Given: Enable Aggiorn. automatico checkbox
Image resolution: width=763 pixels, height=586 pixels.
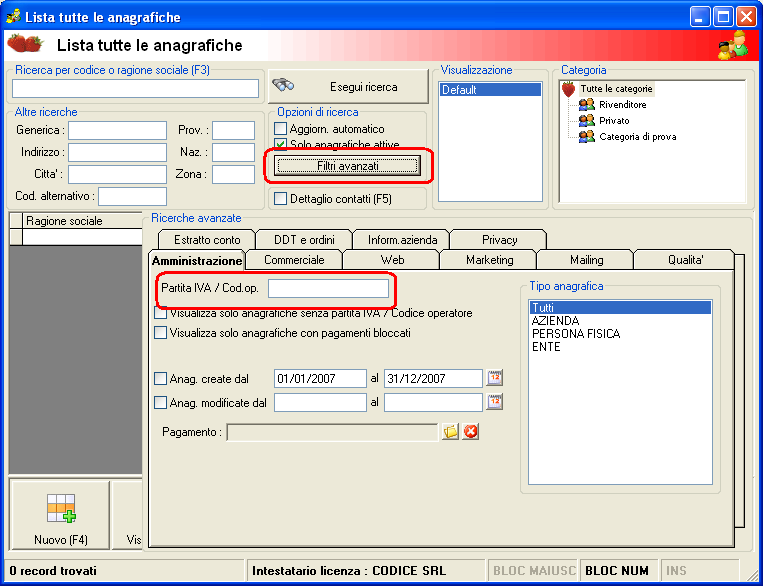Looking at the screenshot, I should coord(280,129).
